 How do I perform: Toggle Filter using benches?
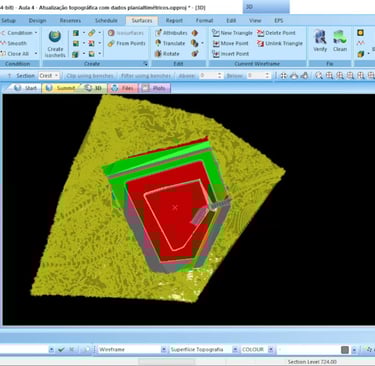tap(146, 76)
